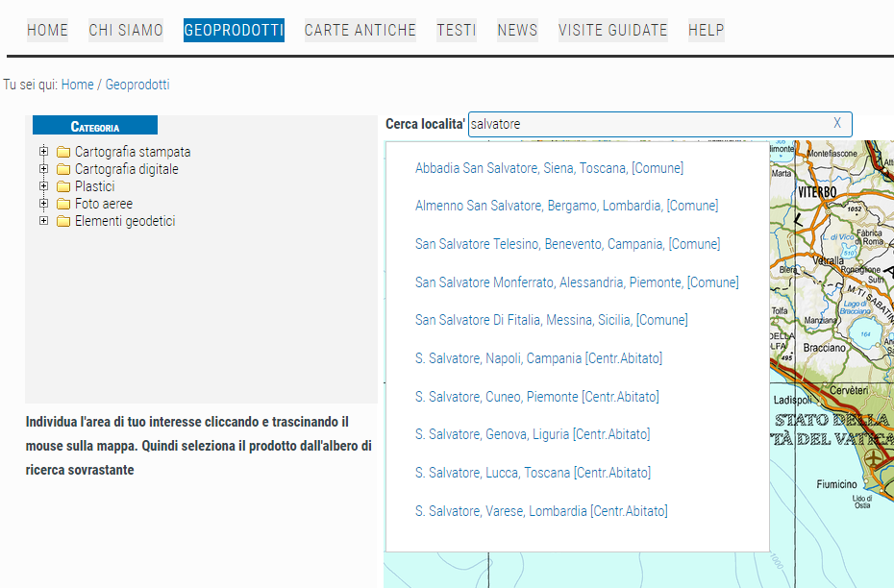Select the Chi Siamo menu item

(126, 30)
